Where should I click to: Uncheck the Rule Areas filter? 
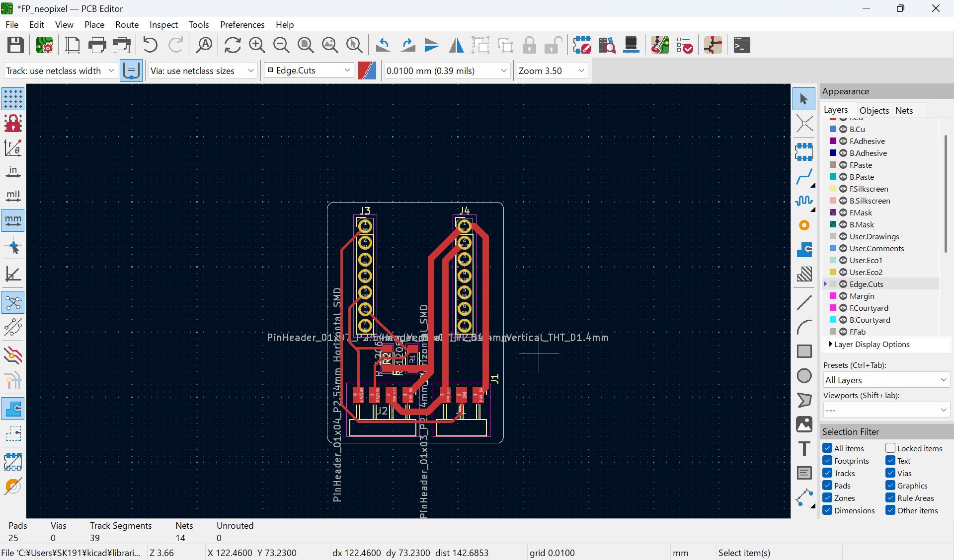[x=890, y=498]
